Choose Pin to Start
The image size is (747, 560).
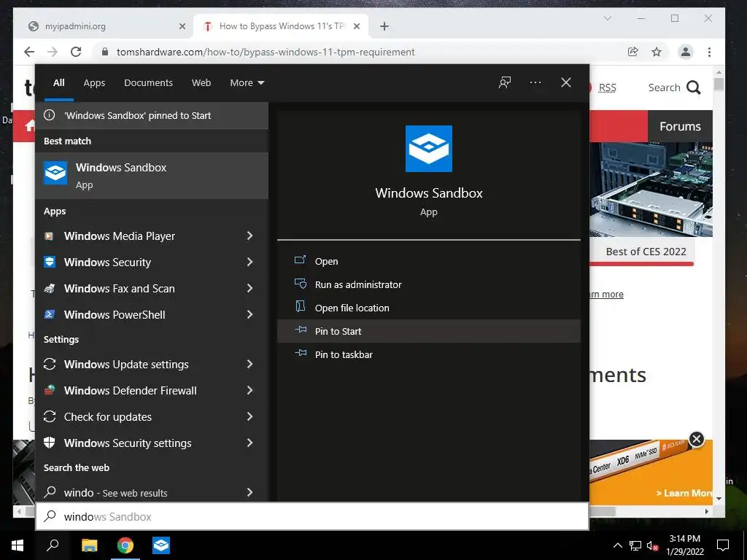coord(429,331)
